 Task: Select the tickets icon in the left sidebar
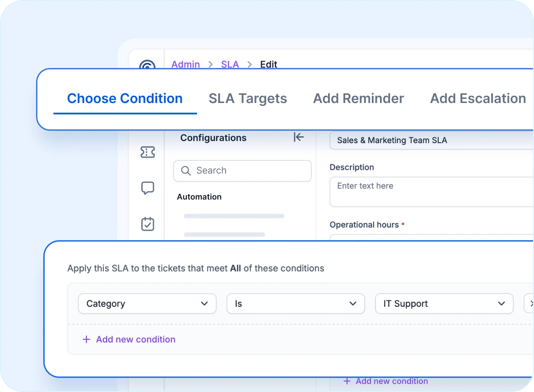click(x=147, y=152)
